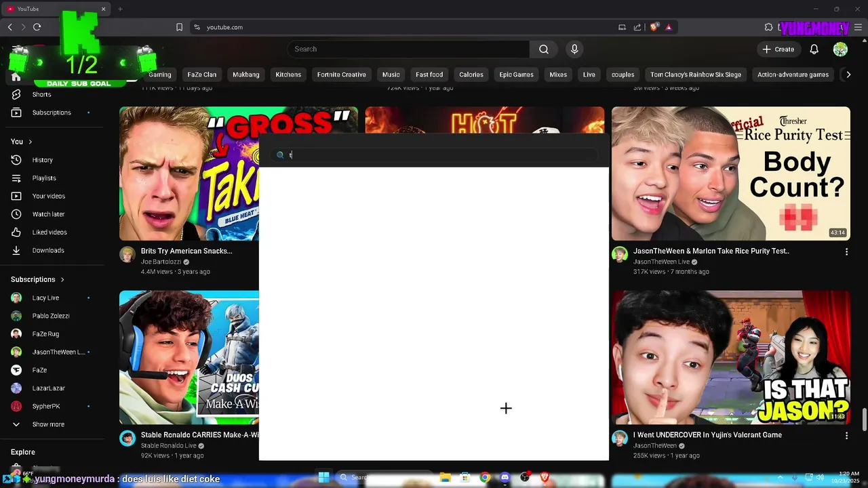
Task: Open FaZe Rug channel subscription
Action: (45, 334)
